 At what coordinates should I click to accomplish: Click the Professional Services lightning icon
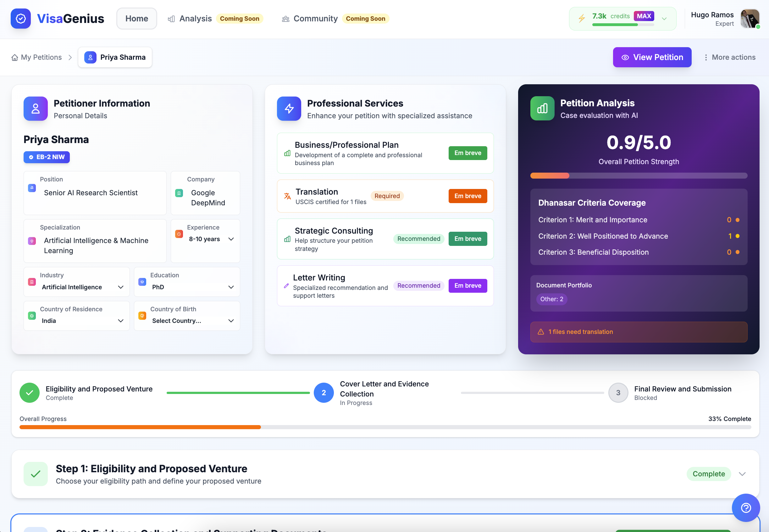click(x=289, y=109)
